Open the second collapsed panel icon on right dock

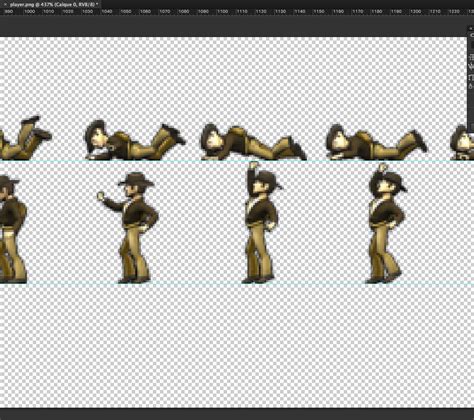pos(471,66)
